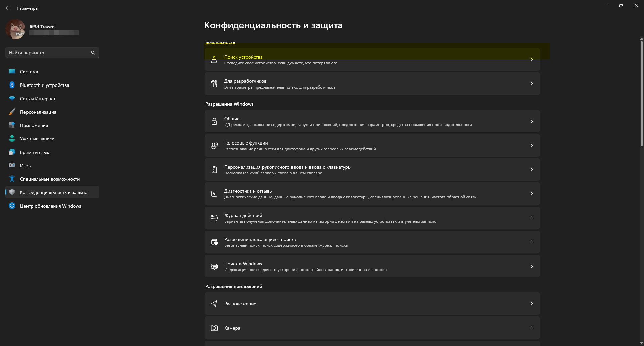Click the Персонализация paintbrush icon
This screenshot has width=644, height=346.
(12, 112)
